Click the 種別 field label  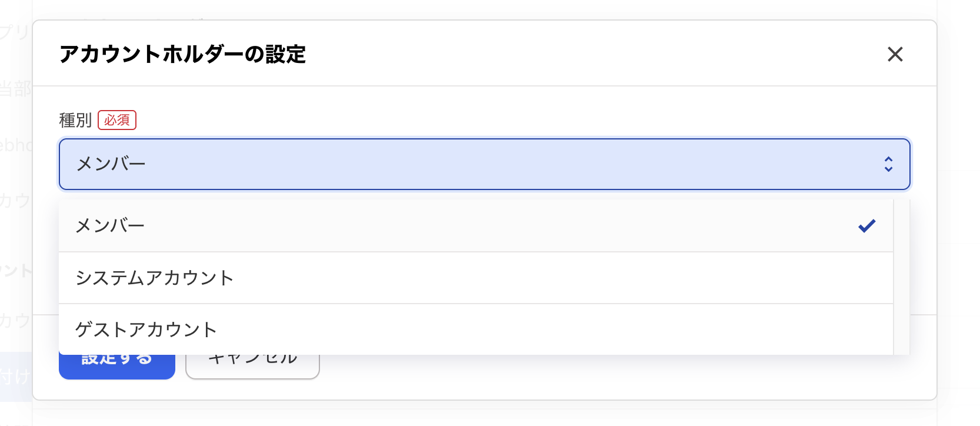75,120
